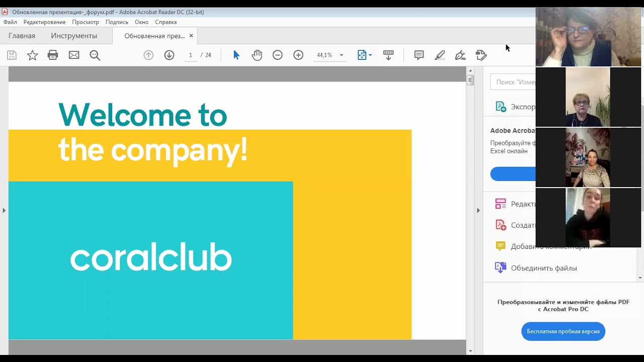Click the stamp tool icon in toolbar

tap(481, 55)
